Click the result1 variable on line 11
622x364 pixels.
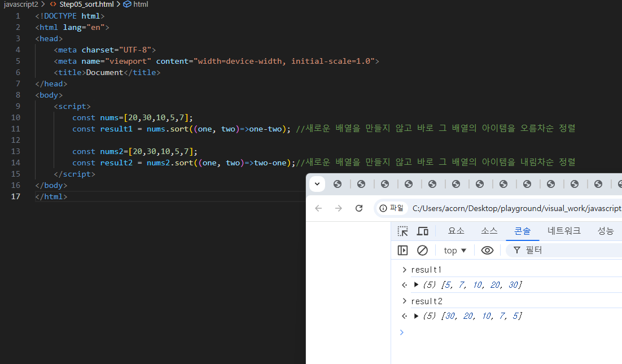point(116,129)
